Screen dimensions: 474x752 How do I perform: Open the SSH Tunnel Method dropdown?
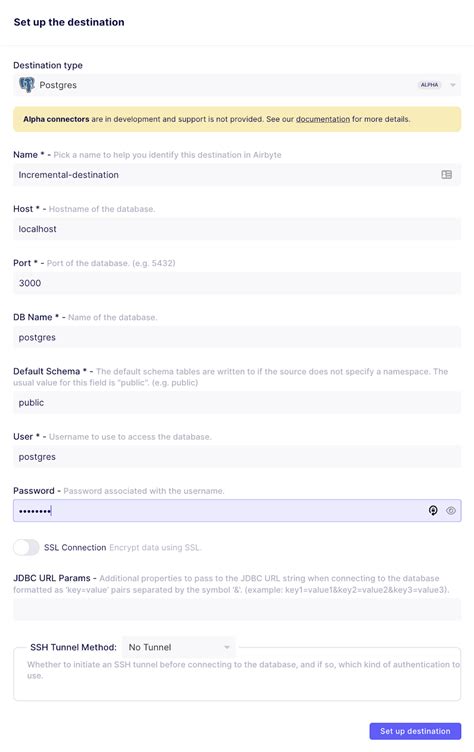pyautogui.click(x=178, y=647)
